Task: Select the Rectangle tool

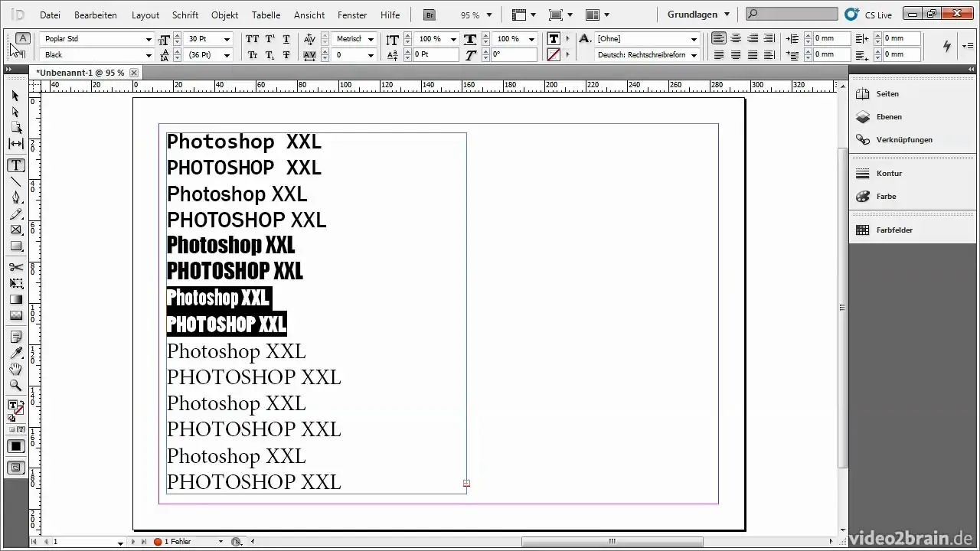Action: 15,246
